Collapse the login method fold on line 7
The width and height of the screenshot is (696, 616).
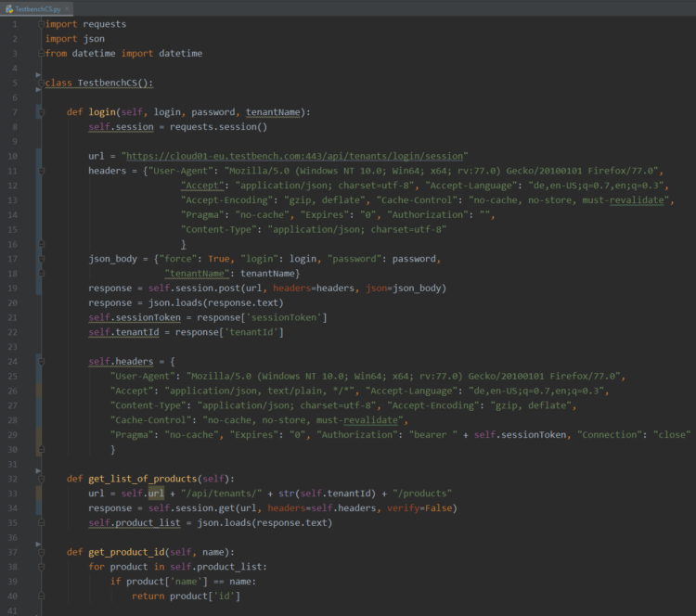tap(41, 112)
